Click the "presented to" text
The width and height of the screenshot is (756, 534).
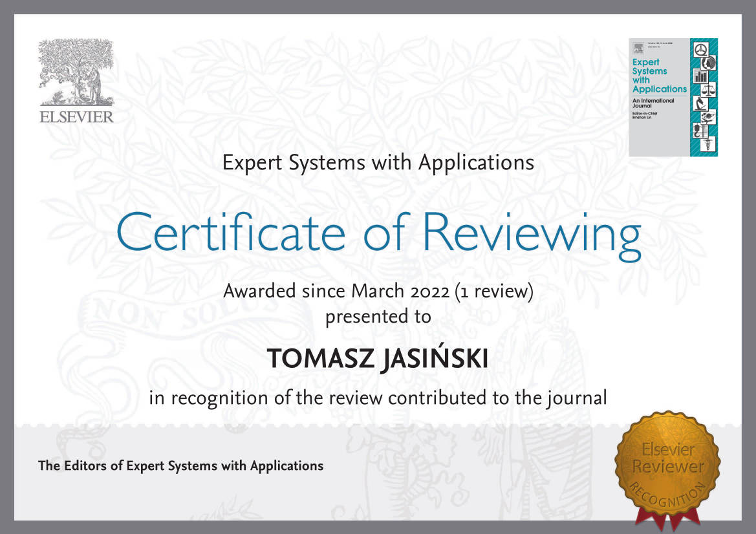tap(378, 317)
